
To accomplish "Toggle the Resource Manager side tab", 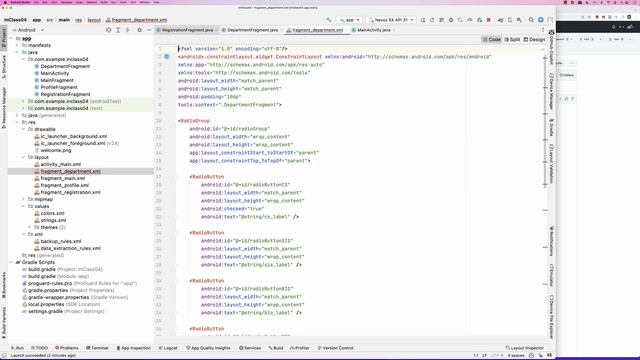I will (x=4, y=108).
